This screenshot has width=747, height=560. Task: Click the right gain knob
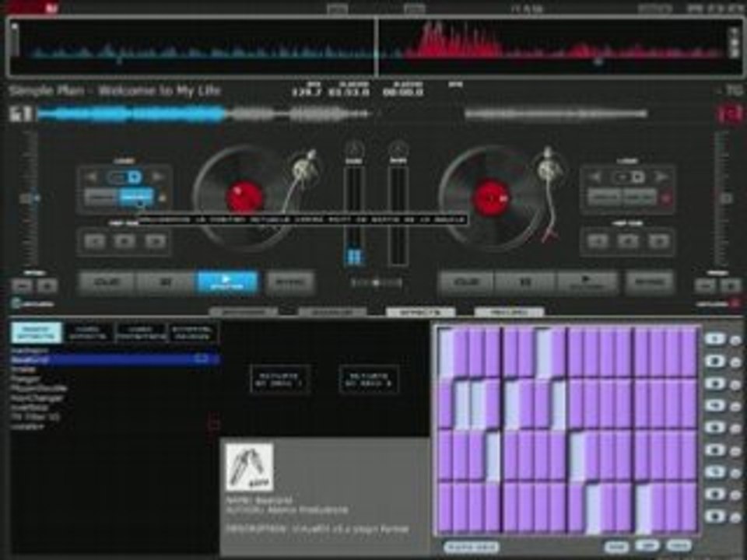[x=398, y=149]
